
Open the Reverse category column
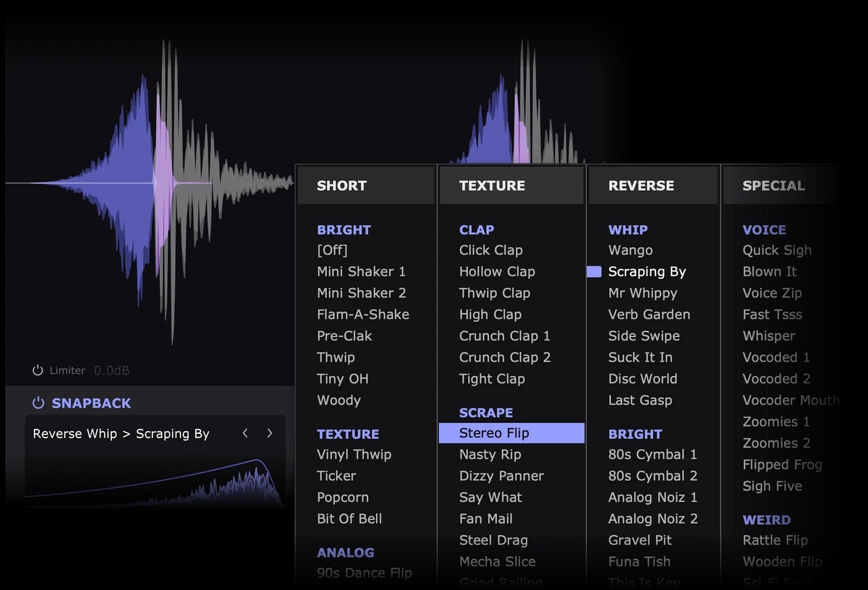tap(641, 186)
